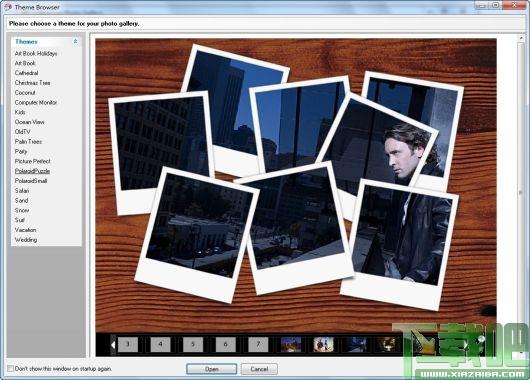
Task: Select the PolaroidSmall theme
Action: (x=31, y=181)
